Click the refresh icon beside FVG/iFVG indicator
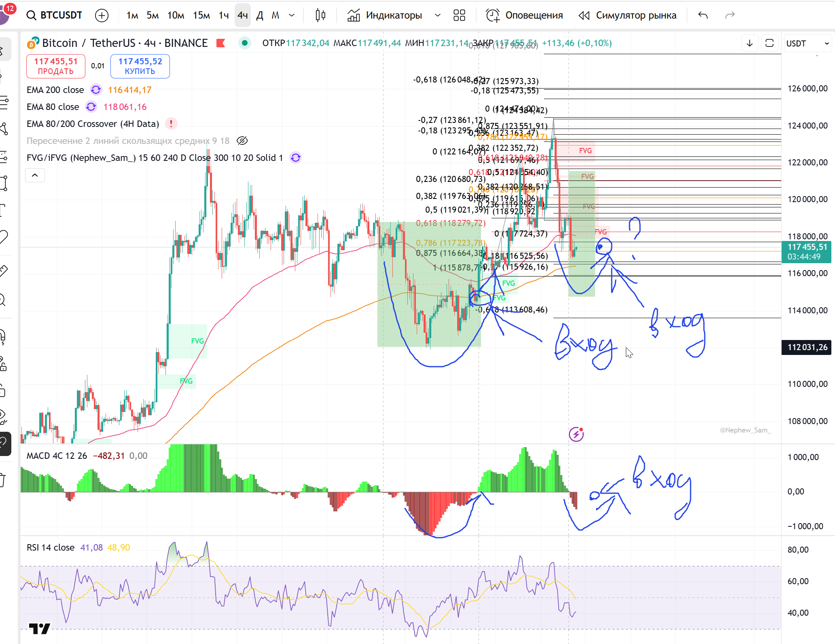 (296, 158)
